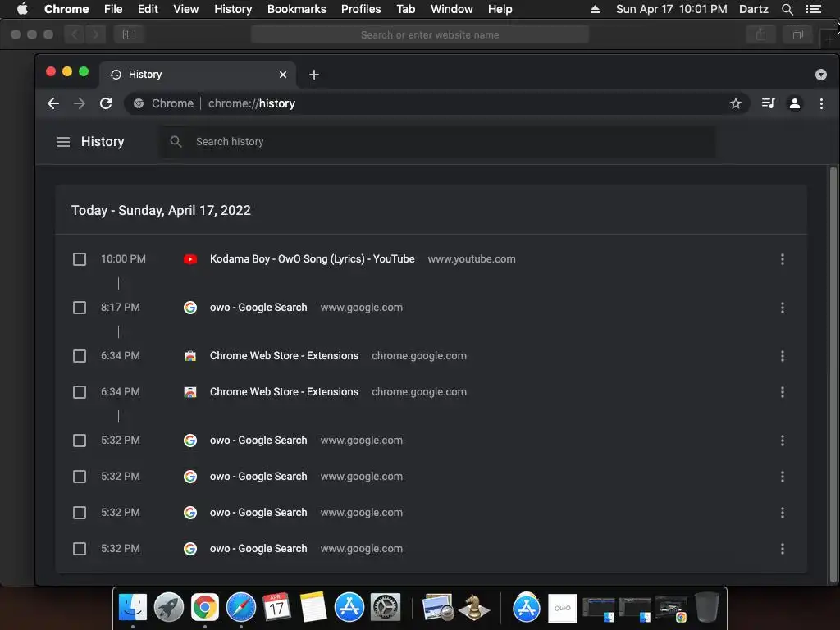Toggle the Safari window sidebar button
840x630 pixels.
[129, 34]
